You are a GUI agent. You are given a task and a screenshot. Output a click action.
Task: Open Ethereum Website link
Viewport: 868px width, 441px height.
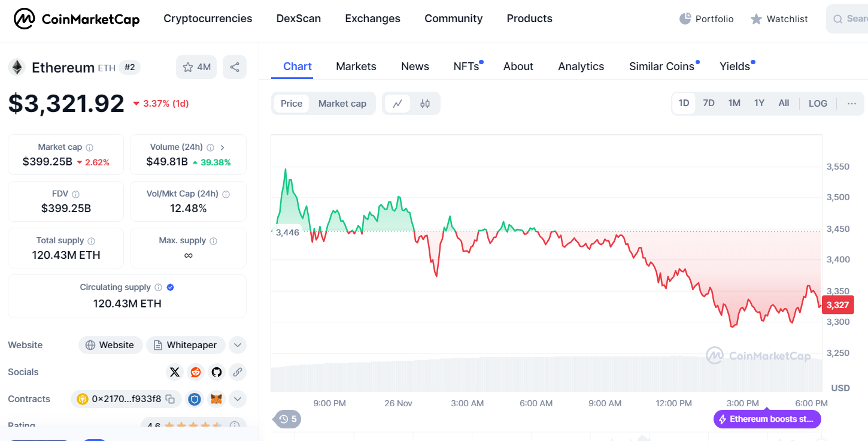point(110,345)
